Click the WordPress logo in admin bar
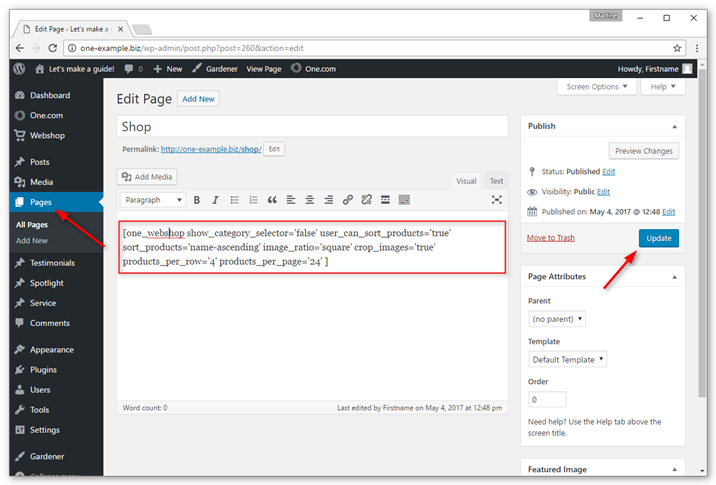 [x=19, y=69]
